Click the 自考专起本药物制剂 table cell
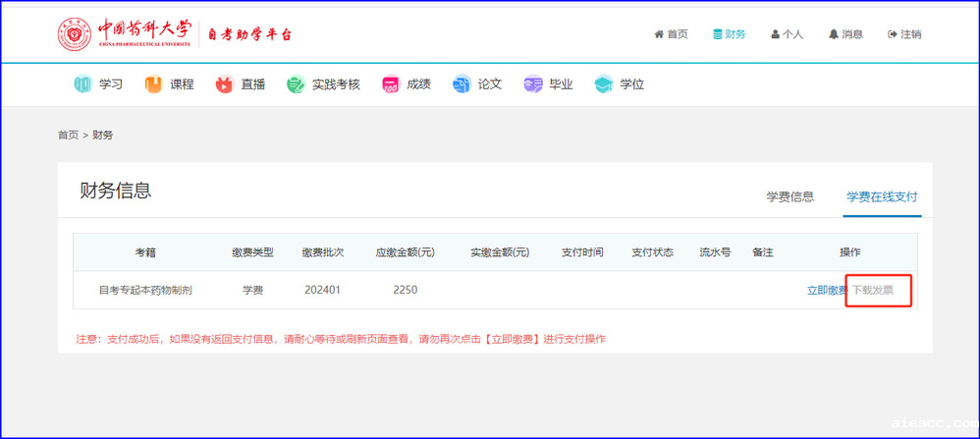The width and height of the screenshot is (980, 439). [x=145, y=291]
